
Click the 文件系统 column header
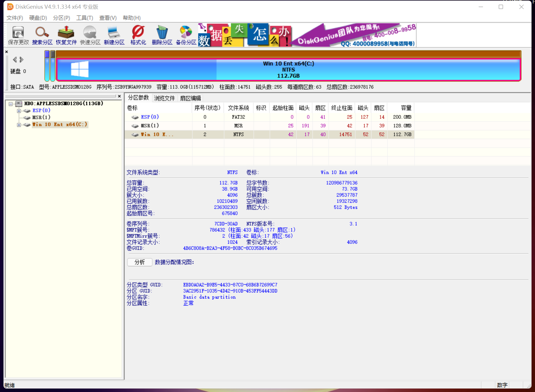[x=238, y=108]
